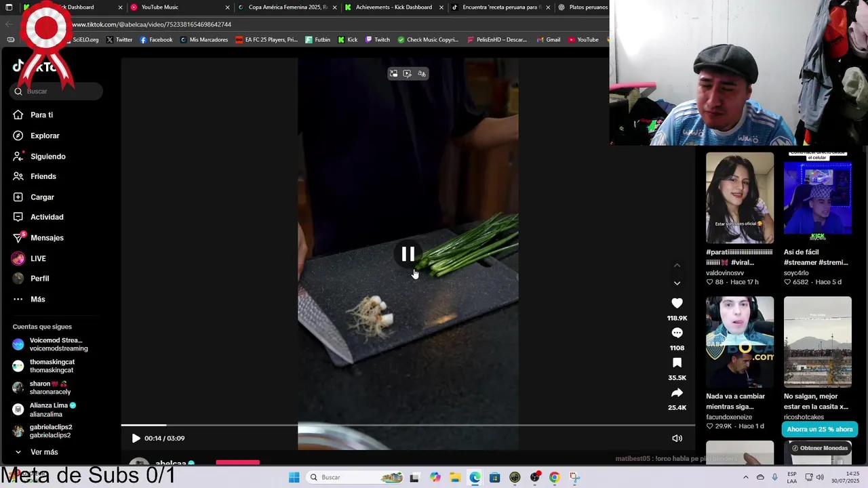Open the YouTube bookmark

(x=583, y=40)
